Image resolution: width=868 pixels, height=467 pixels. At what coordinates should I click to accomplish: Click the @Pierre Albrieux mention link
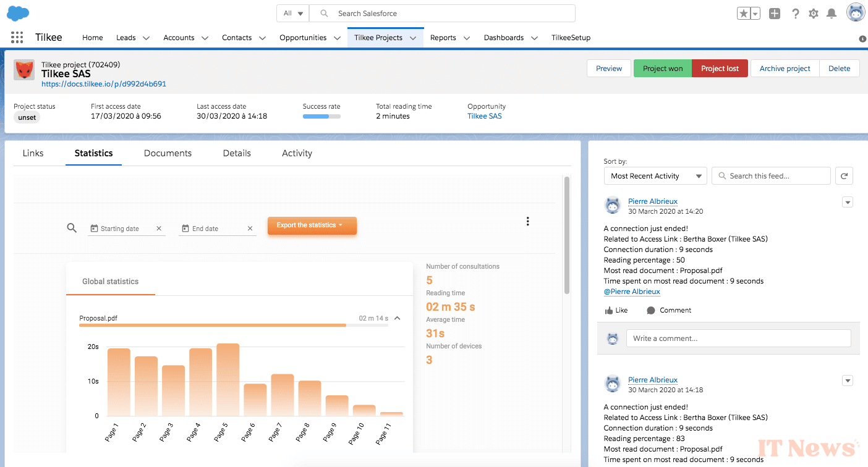[632, 292]
